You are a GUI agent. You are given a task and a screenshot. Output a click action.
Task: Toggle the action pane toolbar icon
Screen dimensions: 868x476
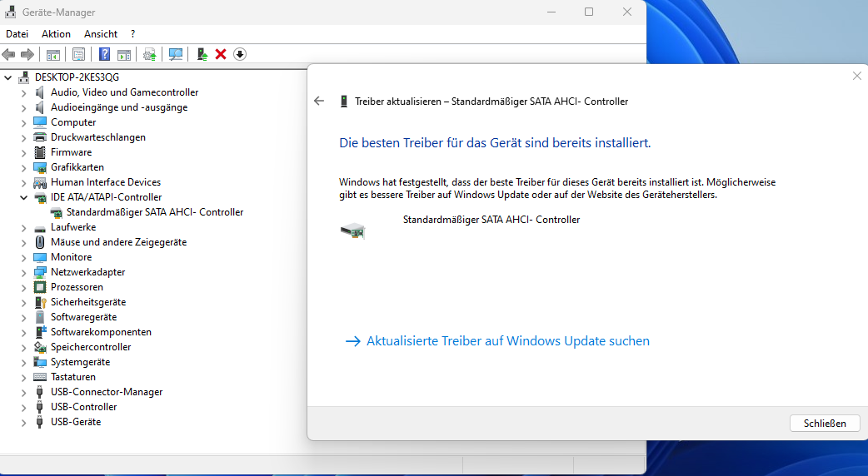(x=124, y=54)
